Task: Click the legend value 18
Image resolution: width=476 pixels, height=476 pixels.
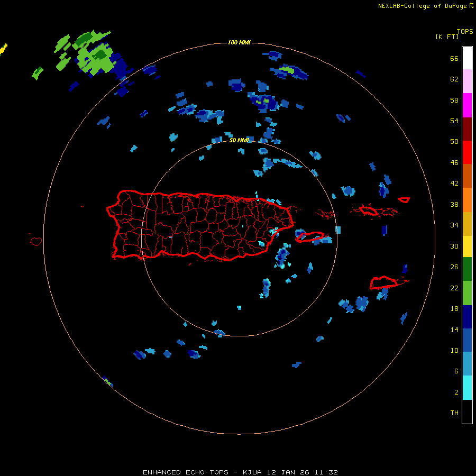Action: [x=454, y=309]
